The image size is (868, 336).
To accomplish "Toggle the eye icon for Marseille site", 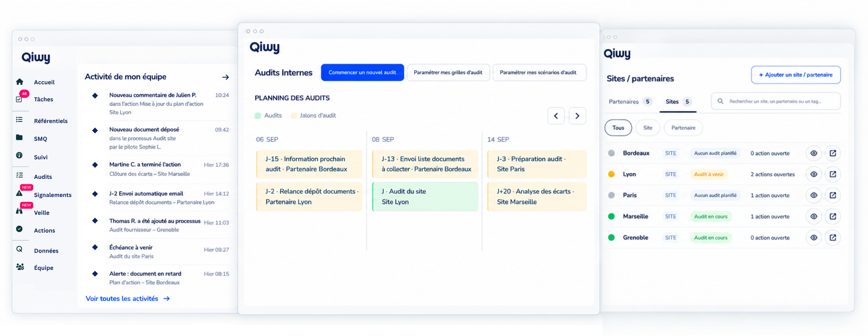I will point(814,216).
